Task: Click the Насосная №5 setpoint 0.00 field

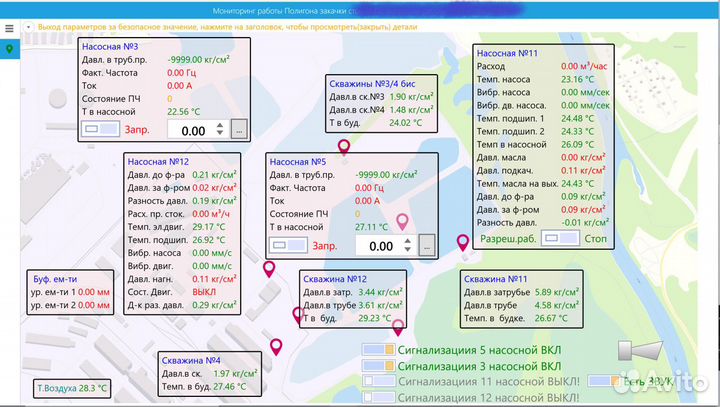Action: point(381,246)
